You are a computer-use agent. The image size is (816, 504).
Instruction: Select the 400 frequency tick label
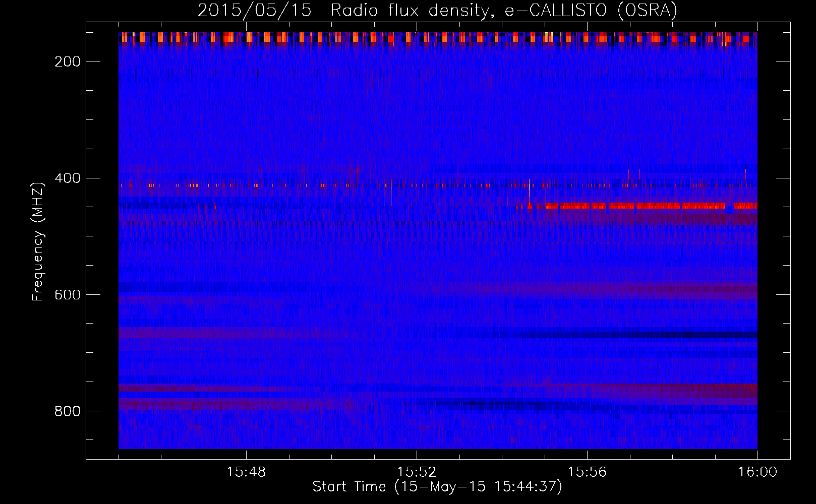(x=68, y=178)
